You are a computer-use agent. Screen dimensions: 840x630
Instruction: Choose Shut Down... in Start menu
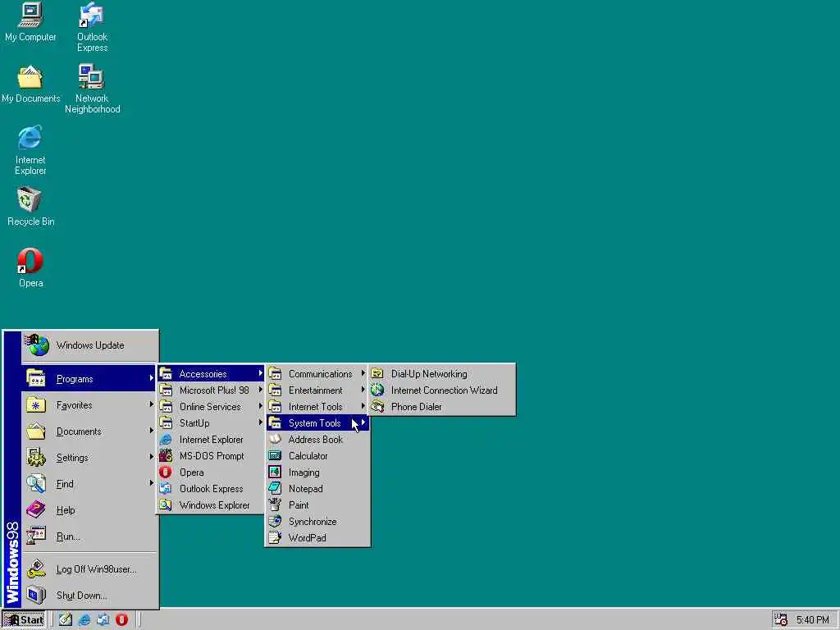90,596
